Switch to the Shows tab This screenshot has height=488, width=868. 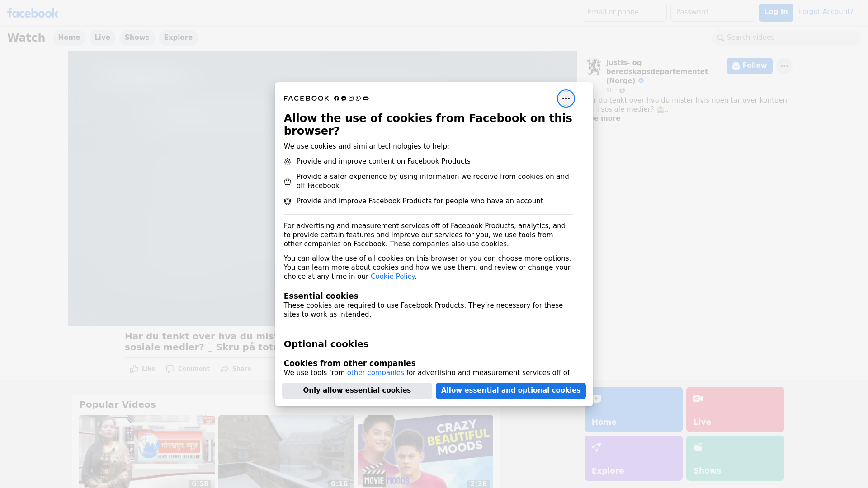pyautogui.click(x=137, y=38)
